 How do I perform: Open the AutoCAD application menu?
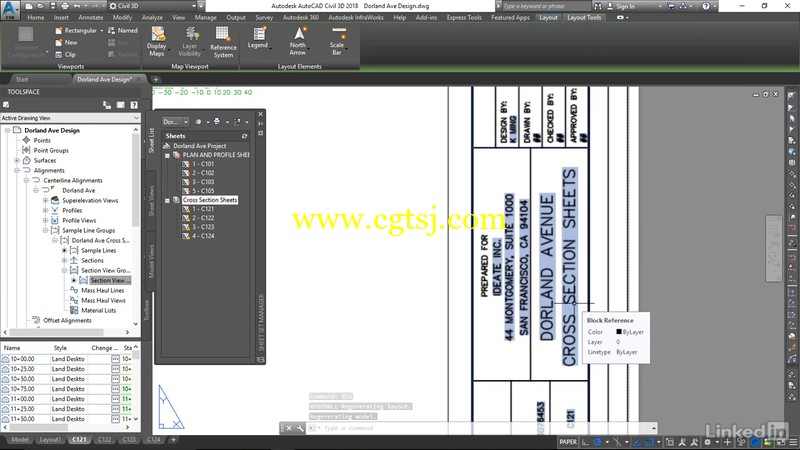10,9
